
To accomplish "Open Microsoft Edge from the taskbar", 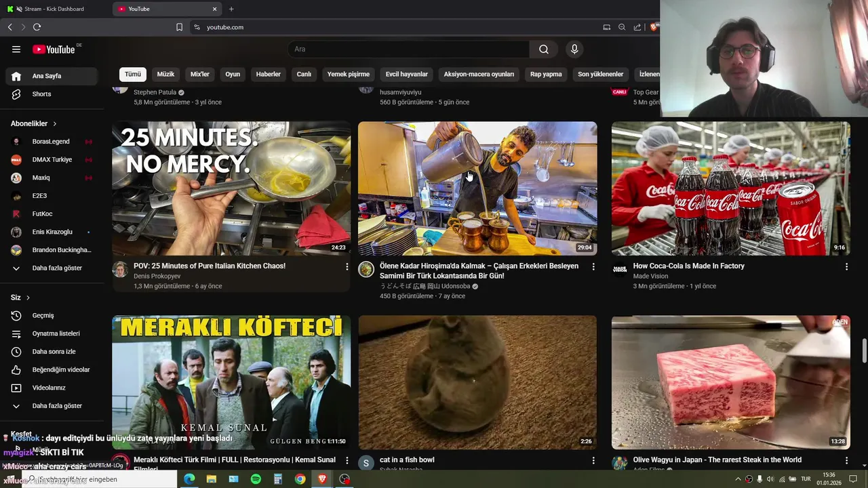I will pyautogui.click(x=189, y=479).
